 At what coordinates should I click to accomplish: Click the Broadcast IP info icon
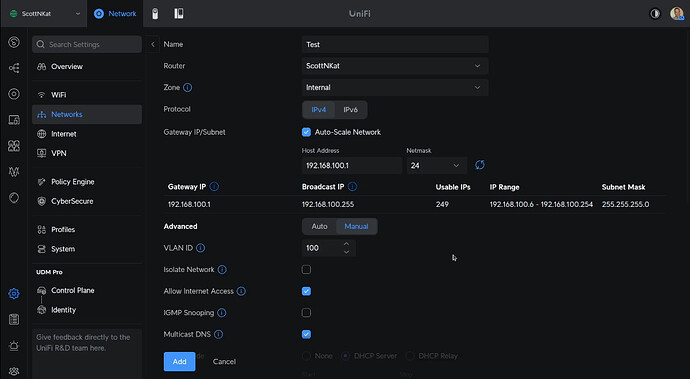tap(352, 187)
